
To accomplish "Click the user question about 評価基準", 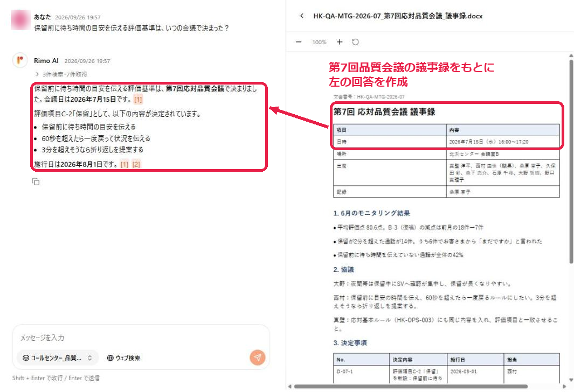I will pyautogui.click(x=132, y=28).
